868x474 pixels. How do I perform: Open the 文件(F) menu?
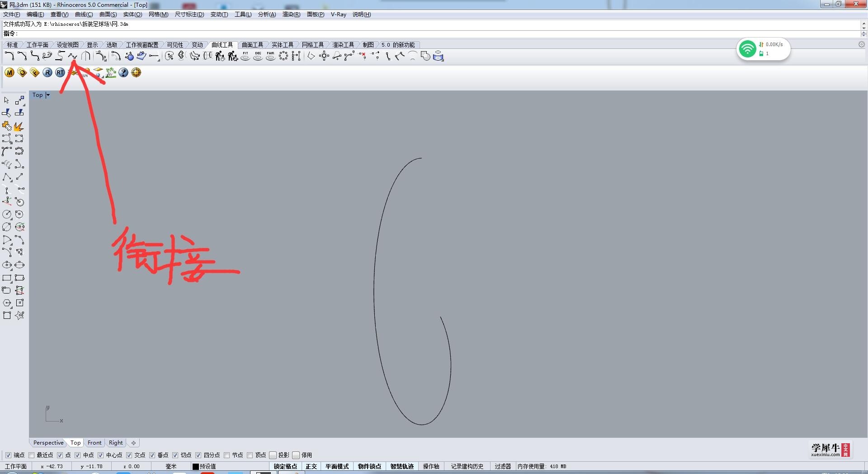click(x=12, y=14)
